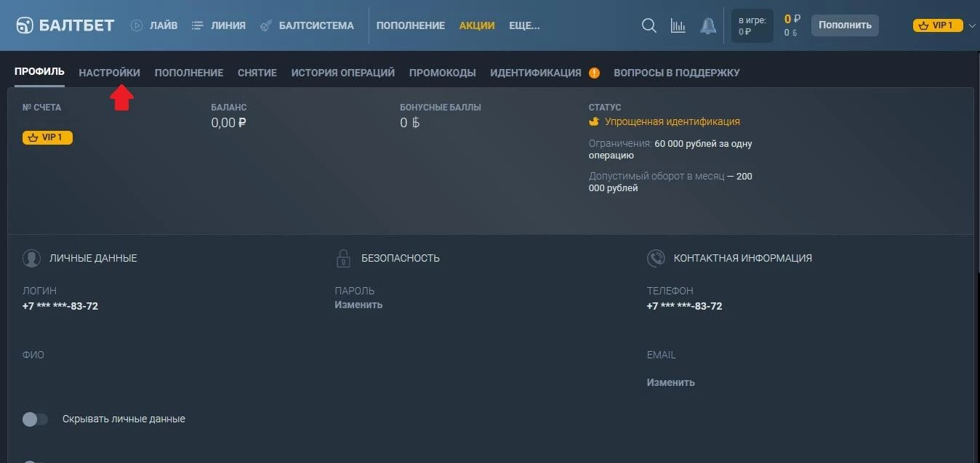Open the АКЦИИ promotions menu item

coord(477,25)
